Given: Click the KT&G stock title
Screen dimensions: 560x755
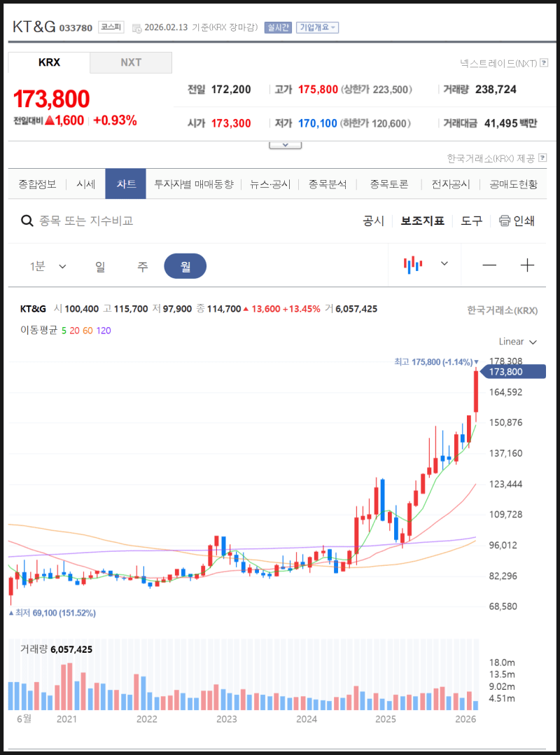Looking at the screenshot, I should [x=34, y=27].
